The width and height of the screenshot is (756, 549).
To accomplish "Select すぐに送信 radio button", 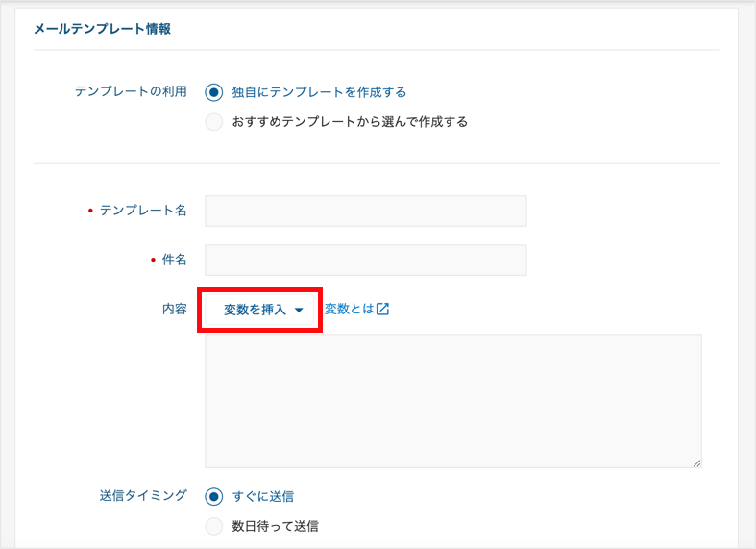I will (x=213, y=496).
